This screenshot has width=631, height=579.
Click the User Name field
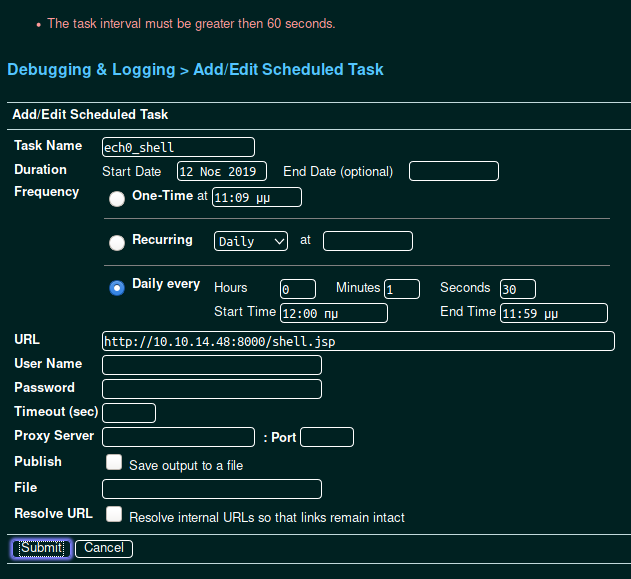click(212, 365)
